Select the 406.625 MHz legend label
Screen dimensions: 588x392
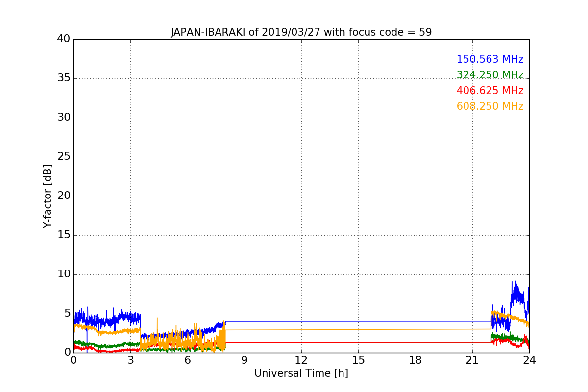[490, 91]
